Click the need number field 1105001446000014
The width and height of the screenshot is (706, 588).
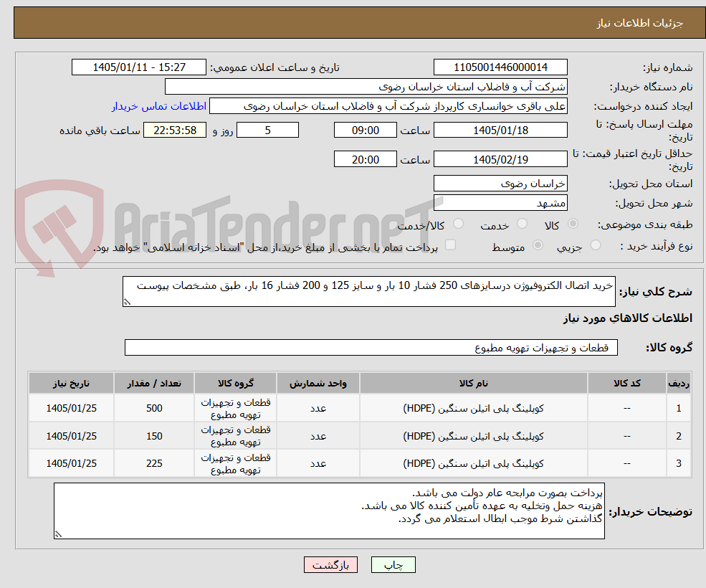[500, 67]
